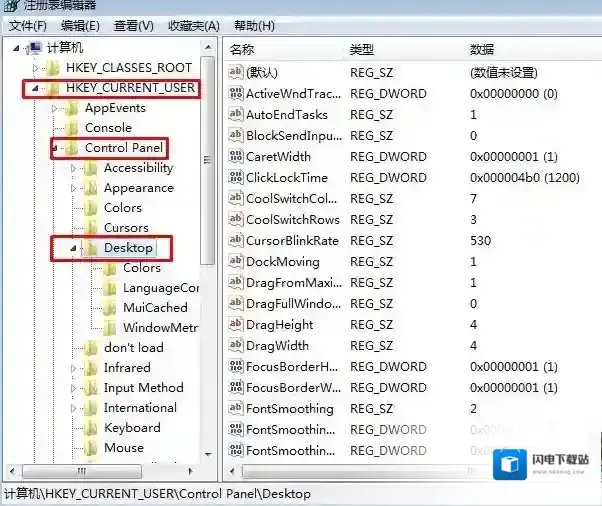Collapse the Control Panel key arrow
This screenshot has width=602, height=506.
(55, 148)
